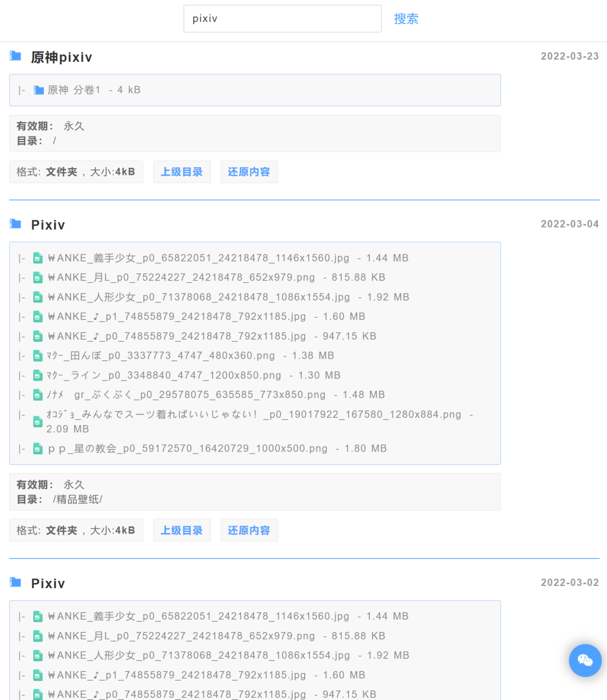Image resolution: width=607 pixels, height=700 pixels.
Task: Open the 原神pixiv result title
Action: click(x=62, y=57)
